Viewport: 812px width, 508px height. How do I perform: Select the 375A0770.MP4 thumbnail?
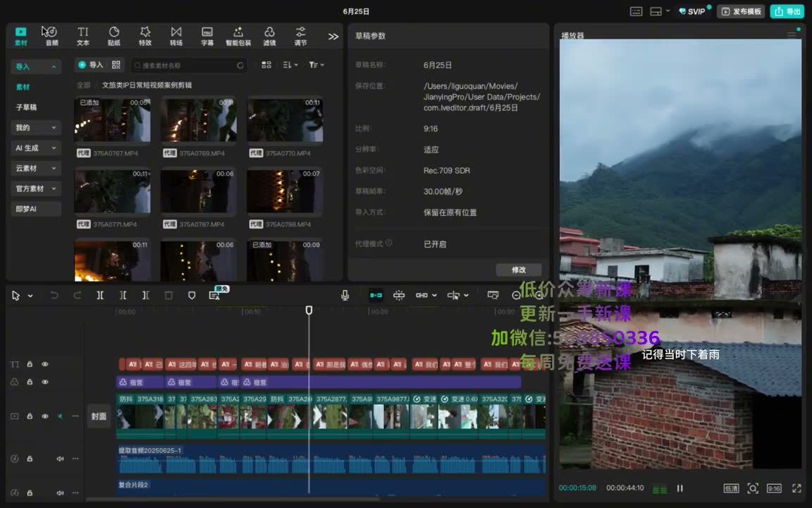click(x=285, y=120)
